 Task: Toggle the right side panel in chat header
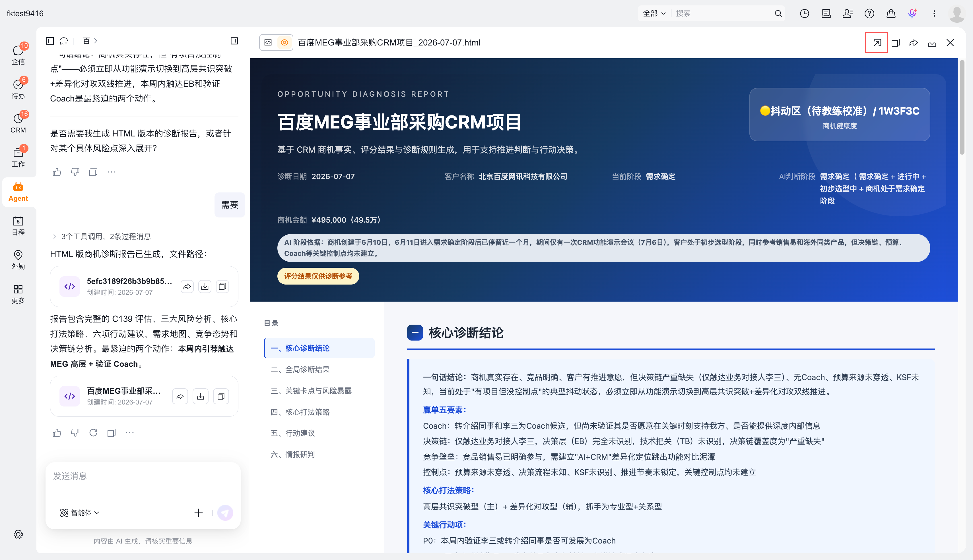pyautogui.click(x=234, y=41)
